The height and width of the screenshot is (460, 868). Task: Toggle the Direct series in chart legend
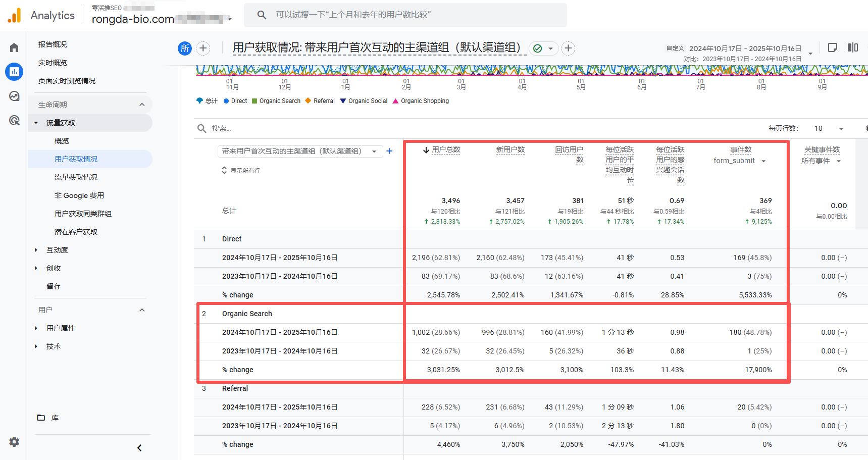click(235, 101)
